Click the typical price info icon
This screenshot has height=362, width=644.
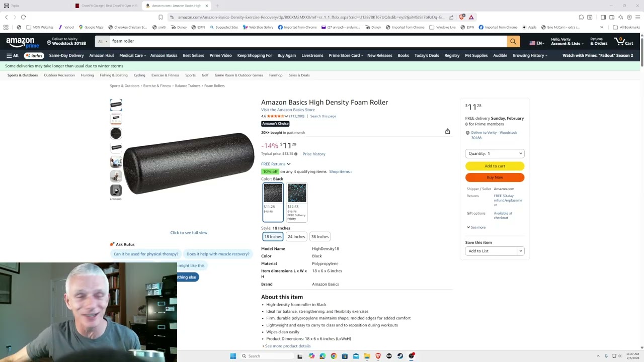pyautogui.click(x=296, y=154)
